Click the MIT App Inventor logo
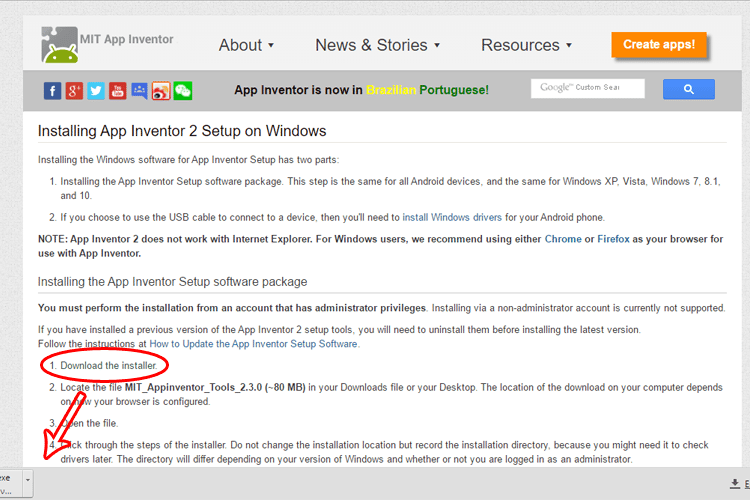 tap(60, 45)
